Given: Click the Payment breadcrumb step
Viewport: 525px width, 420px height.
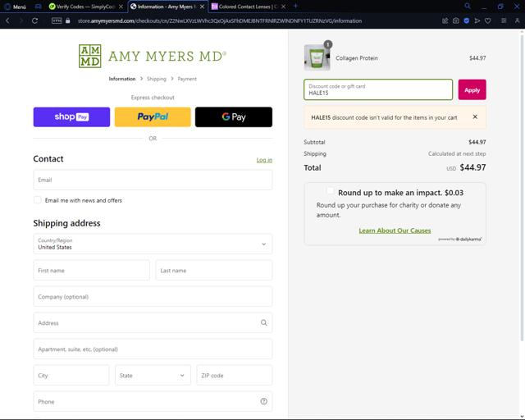Looking at the screenshot, I should [x=187, y=79].
